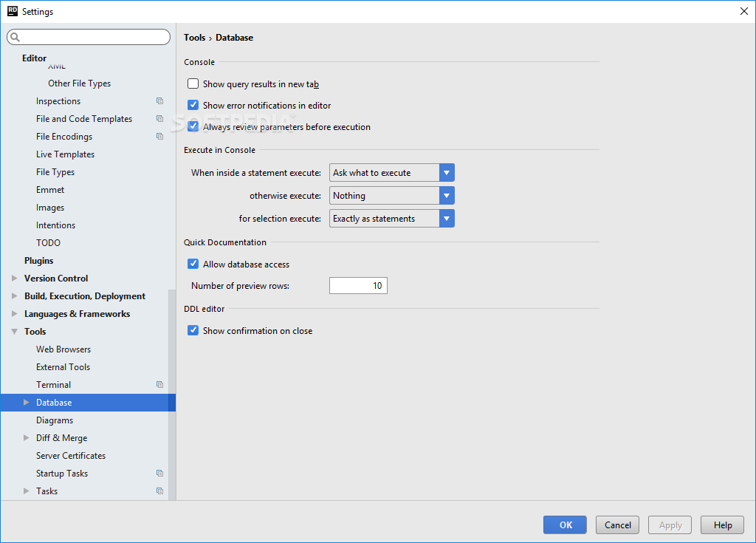
Task: Expand the Version Control tree node
Action: pyautogui.click(x=14, y=279)
